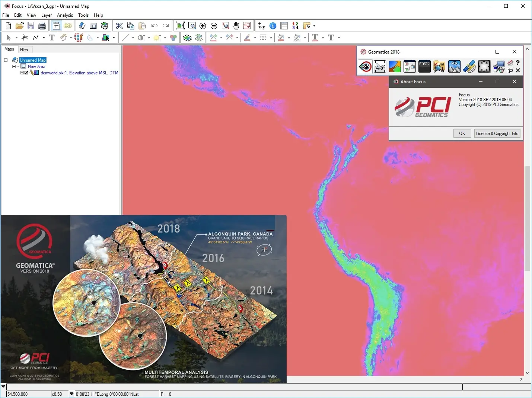Switch to the Files tab
The width and height of the screenshot is (532, 398).
pos(24,49)
